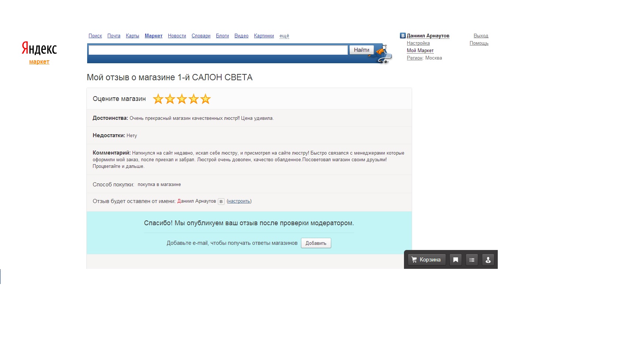Click the VK badge beside reviewer name
The width and height of the screenshot is (644, 338).
221,202
